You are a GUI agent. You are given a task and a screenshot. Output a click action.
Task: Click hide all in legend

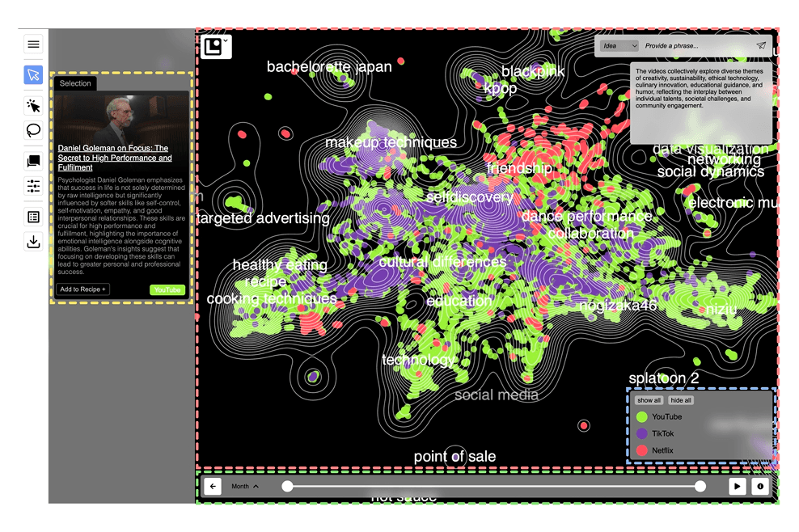point(681,400)
